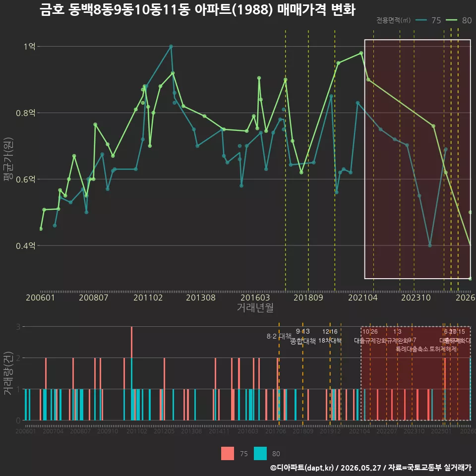The image size is (476, 476).
Task: Click '202207' label on the volume chart axis
Action: click(x=387, y=431)
